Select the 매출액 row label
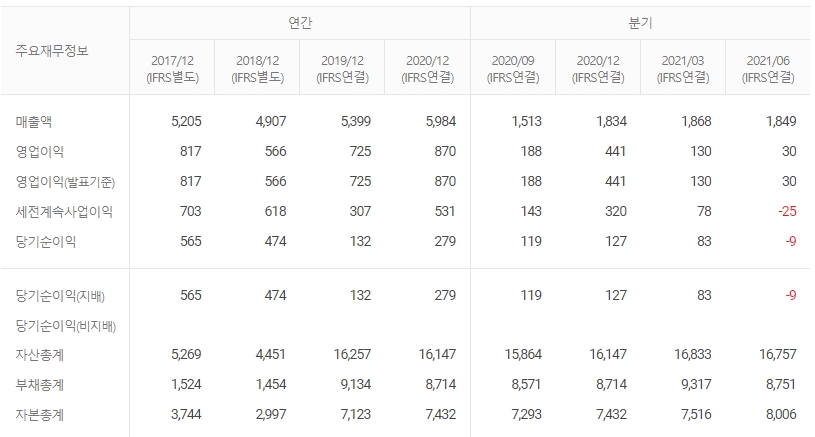The height and width of the screenshot is (437, 815). (x=34, y=122)
